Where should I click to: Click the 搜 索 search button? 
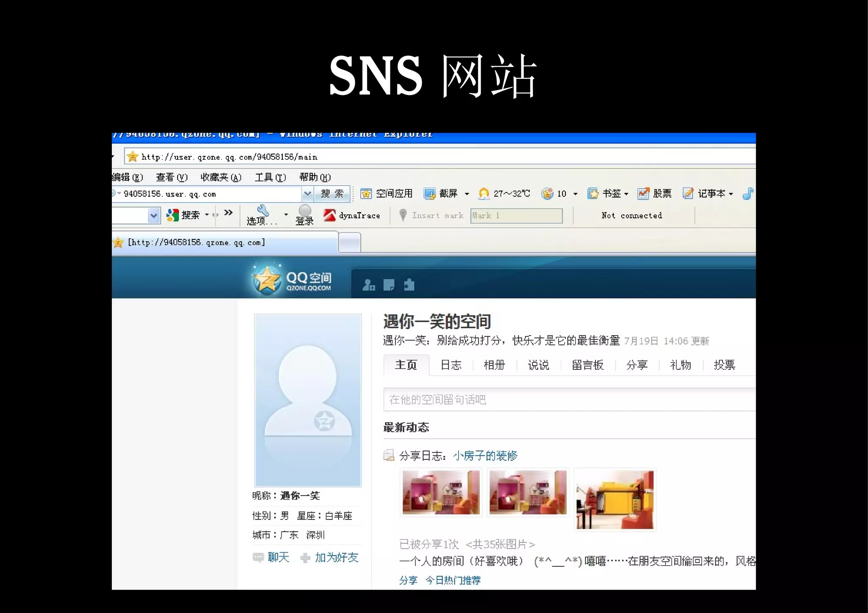point(332,194)
